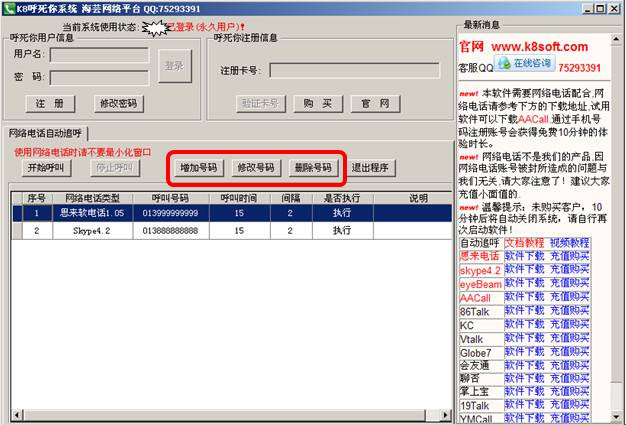626x425 pixels.
Task: Click 充值购买 for eyeBeam
Action: pos(570,283)
